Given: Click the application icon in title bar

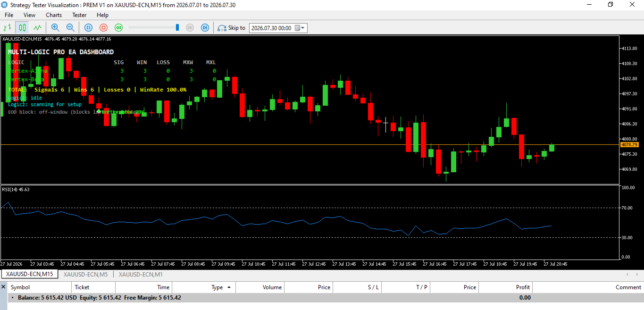Looking at the screenshot, I should tap(5, 5).
